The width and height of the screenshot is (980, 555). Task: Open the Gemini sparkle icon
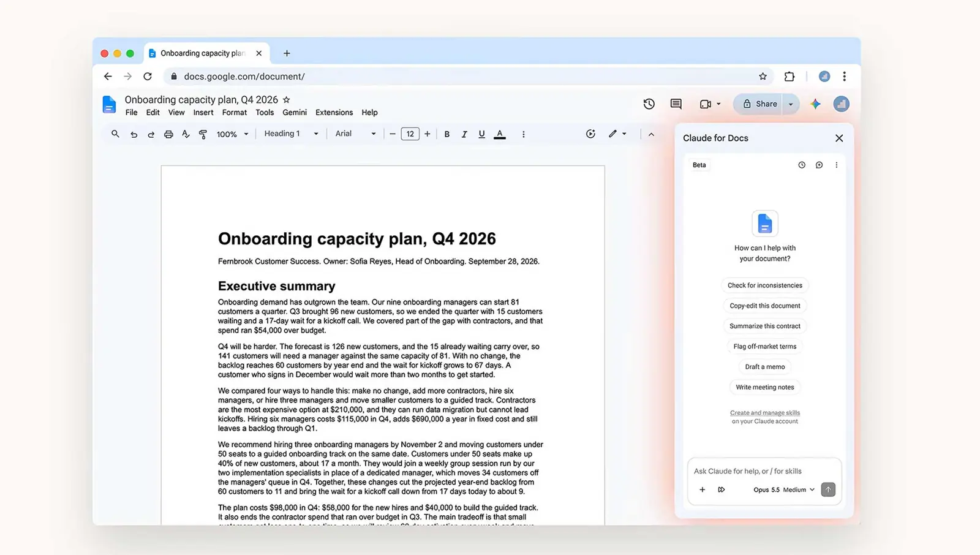coord(815,104)
